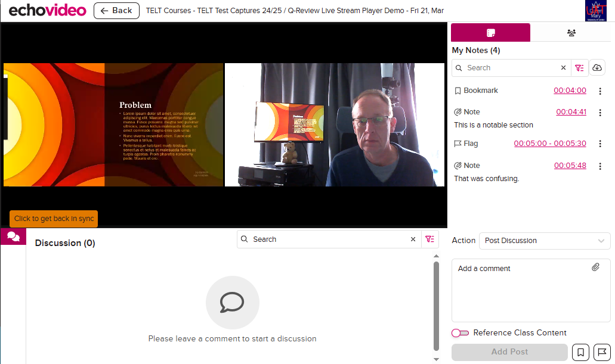Switch to the participants tab

click(x=571, y=32)
